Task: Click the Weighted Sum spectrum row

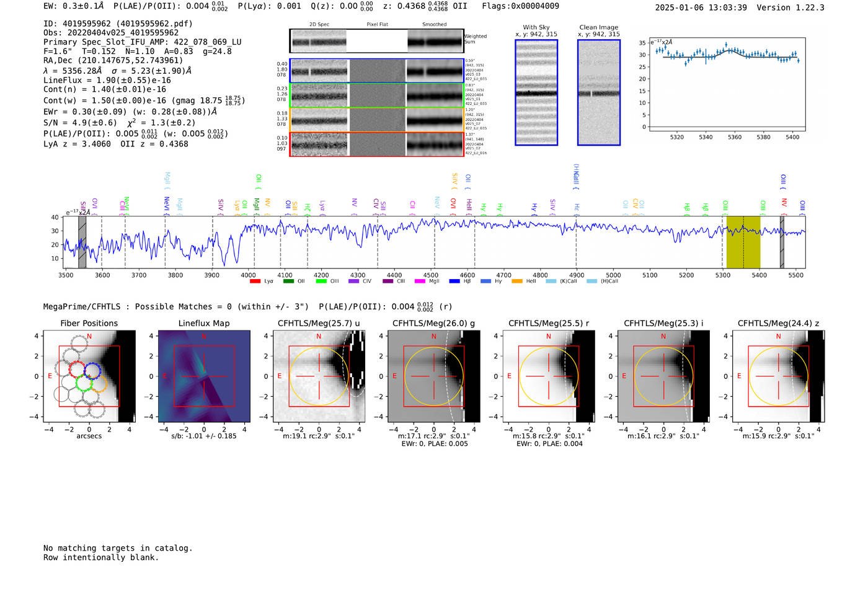Action: click(x=376, y=41)
